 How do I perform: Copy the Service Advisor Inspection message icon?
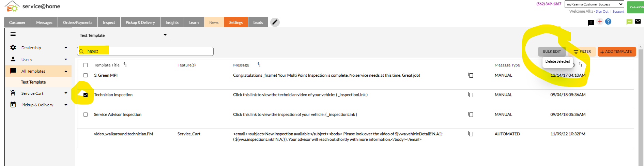click(471, 114)
